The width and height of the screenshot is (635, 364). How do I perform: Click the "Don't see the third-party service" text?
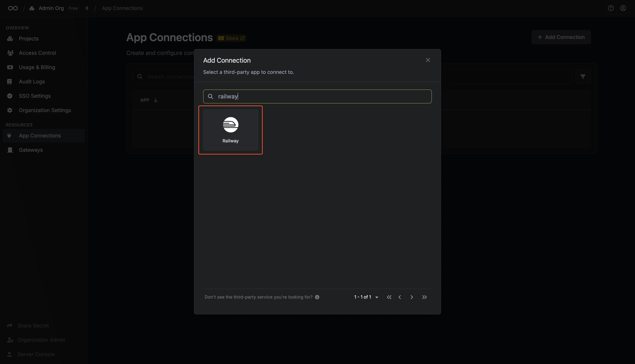tap(258, 297)
